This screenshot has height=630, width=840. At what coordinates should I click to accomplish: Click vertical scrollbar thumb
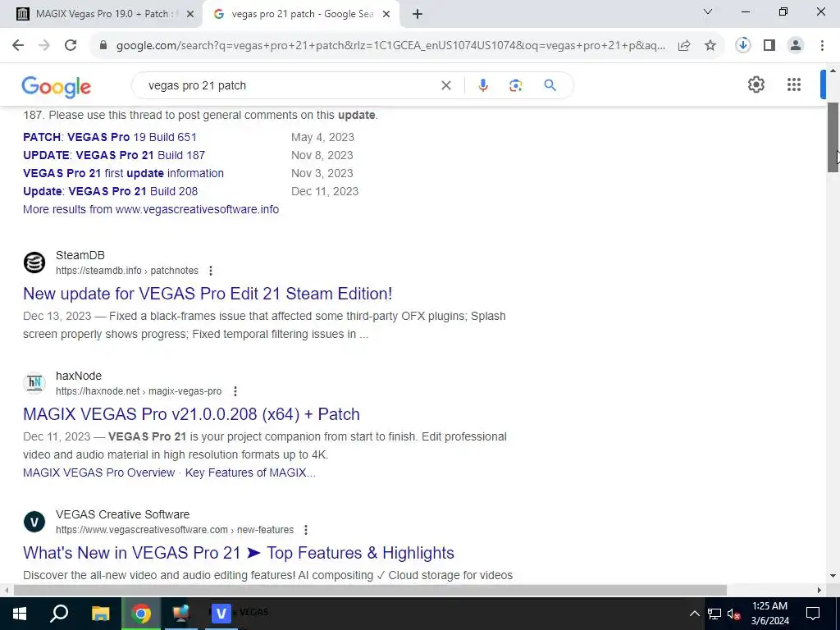[833, 137]
